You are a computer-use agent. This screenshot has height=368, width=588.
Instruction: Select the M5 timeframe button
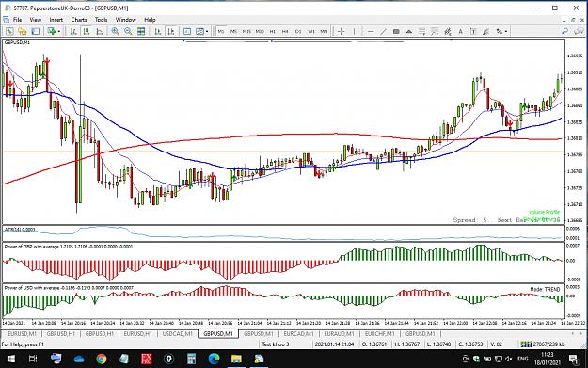pyautogui.click(x=233, y=31)
